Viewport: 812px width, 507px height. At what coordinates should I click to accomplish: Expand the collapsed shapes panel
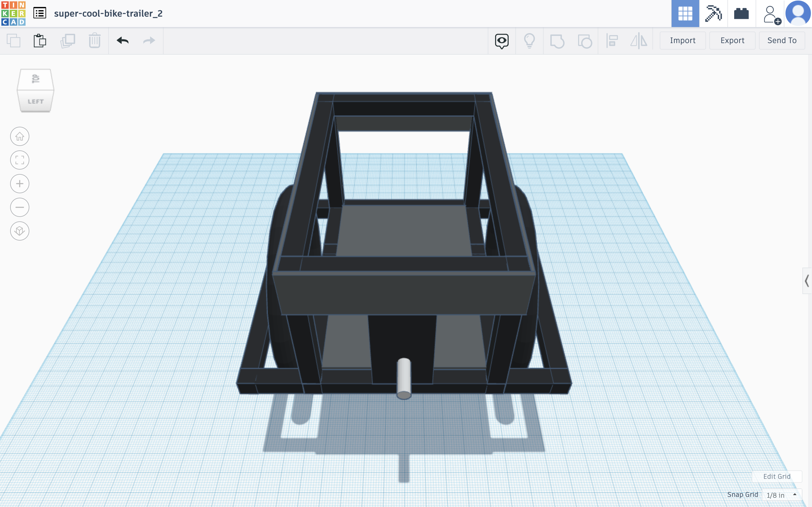coord(807,281)
